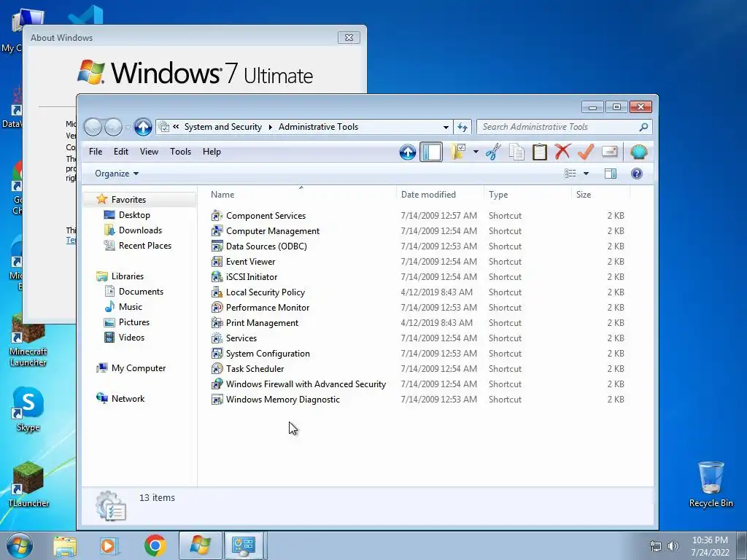Expand the address bar history dropdown
Viewport: 747px width, 560px height.
click(x=446, y=127)
